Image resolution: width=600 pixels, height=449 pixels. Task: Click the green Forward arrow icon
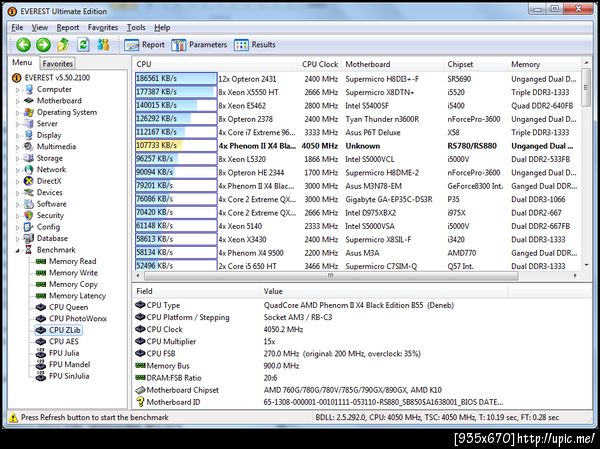point(43,45)
